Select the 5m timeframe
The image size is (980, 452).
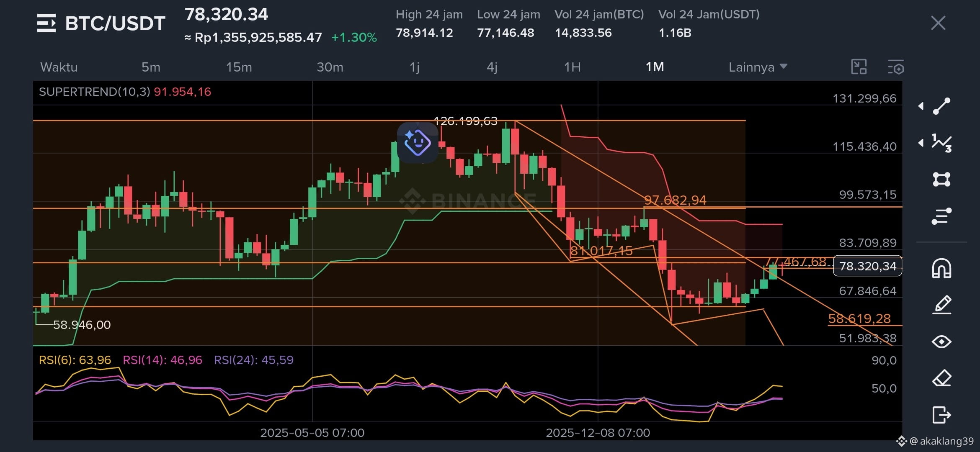[x=151, y=67]
